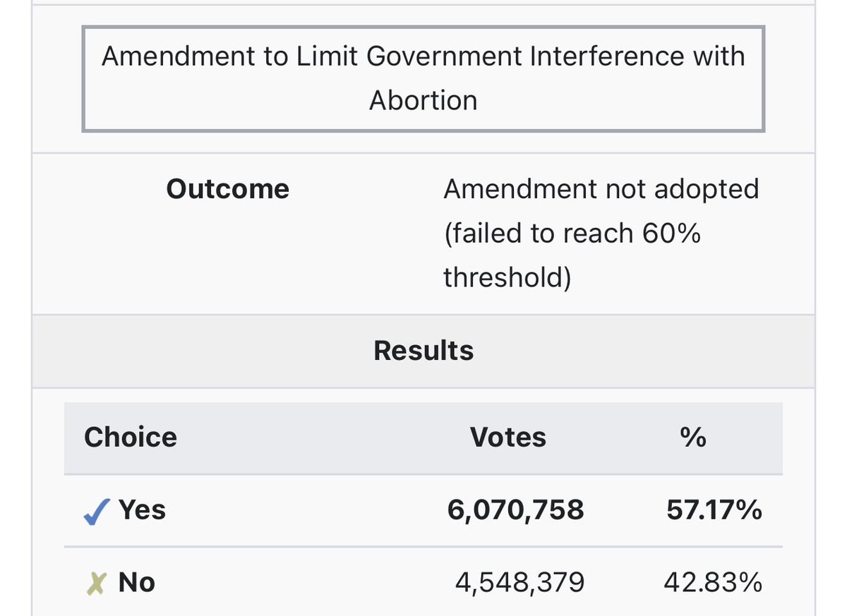Select the word Abortion in the title box
Image resolution: width=847 pixels, height=616 pixels.
pyautogui.click(x=423, y=100)
